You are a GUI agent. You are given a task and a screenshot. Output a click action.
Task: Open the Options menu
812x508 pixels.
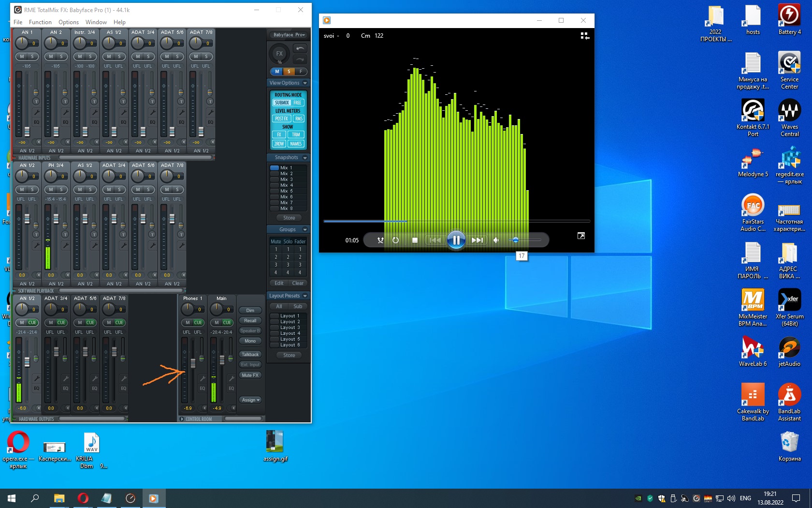(69, 22)
